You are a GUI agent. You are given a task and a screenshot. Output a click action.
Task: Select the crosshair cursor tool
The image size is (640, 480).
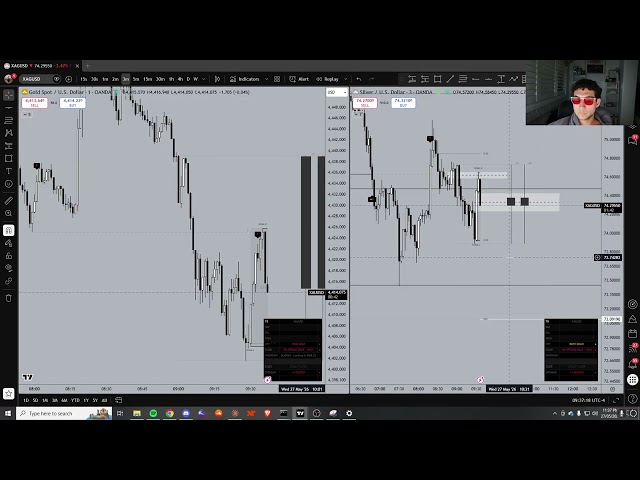click(9, 95)
